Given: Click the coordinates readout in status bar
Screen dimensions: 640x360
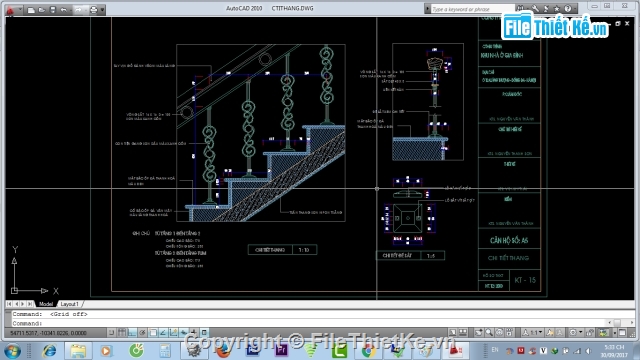Looking at the screenshot, I should pyautogui.click(x=48, y=333).
